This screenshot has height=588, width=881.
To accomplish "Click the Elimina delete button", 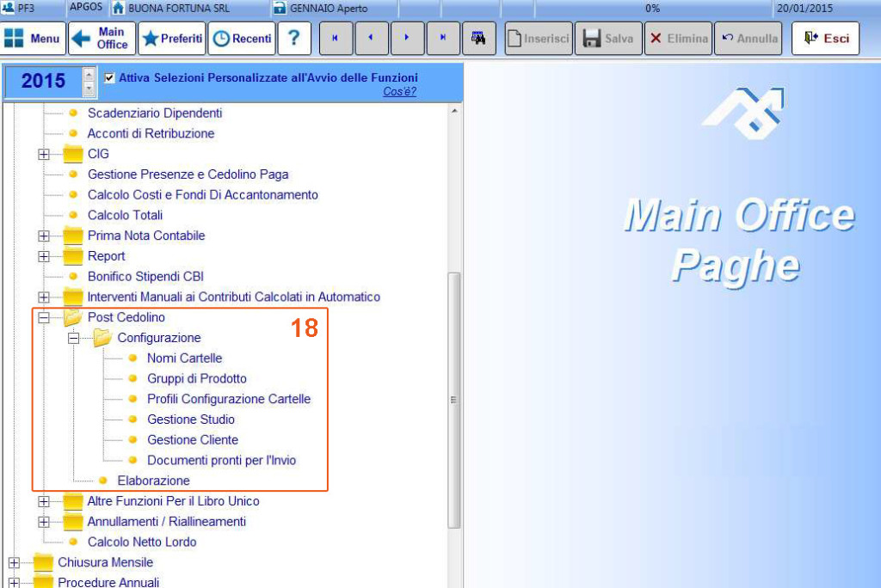I will coord(678,38).
